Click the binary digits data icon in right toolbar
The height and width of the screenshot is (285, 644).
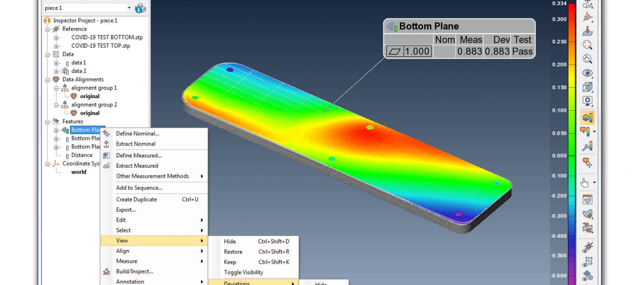pos(587,261)
